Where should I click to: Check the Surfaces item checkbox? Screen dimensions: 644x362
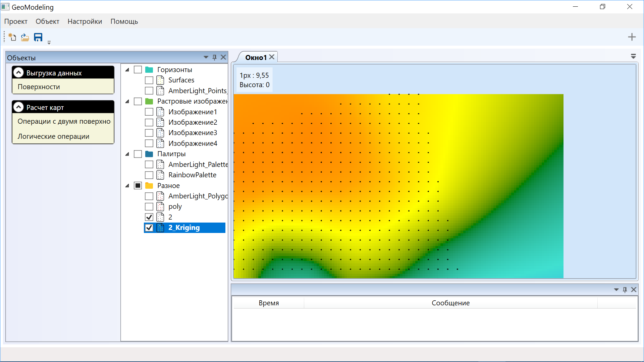pyautogui.click(x=149, y=80)
